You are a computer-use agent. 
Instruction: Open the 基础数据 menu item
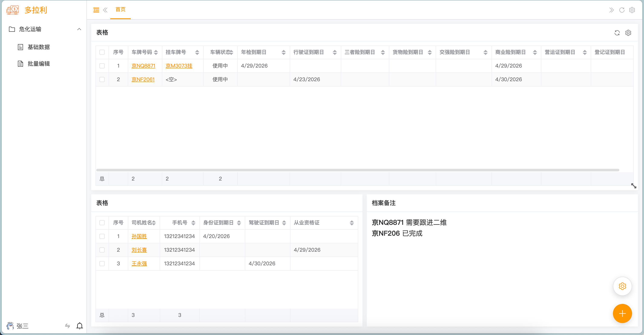click(39, 47)
